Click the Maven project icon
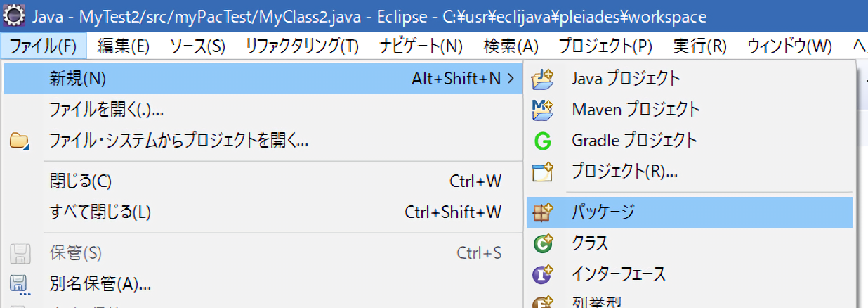This screenshot has height=308, width=868. [544, 109]
